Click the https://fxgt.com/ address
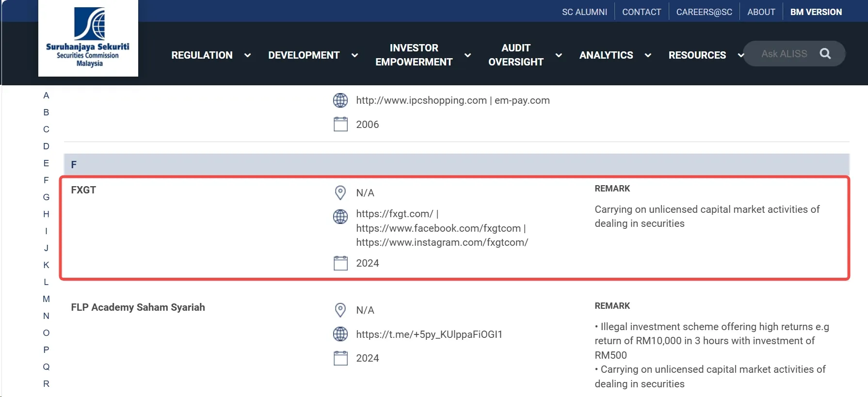This screenshot has width=868, height=397. (395, 214)
